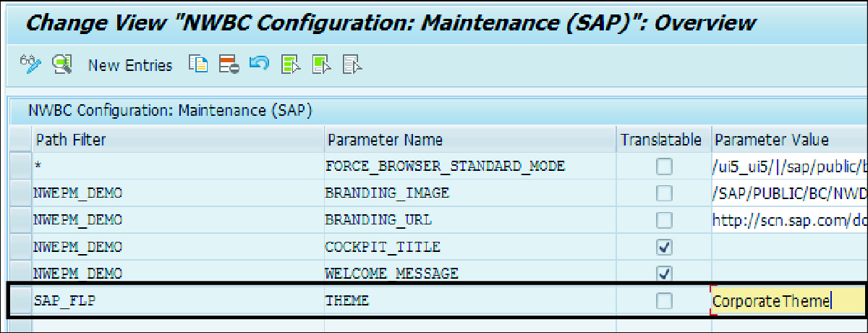Screen dimensions: 868x333
Task: Click the BRANDING_URL parameter value field
Action: [789, 220]
